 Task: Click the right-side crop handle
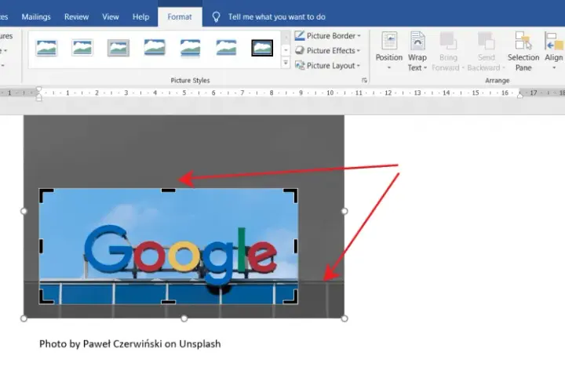point(296,246)
